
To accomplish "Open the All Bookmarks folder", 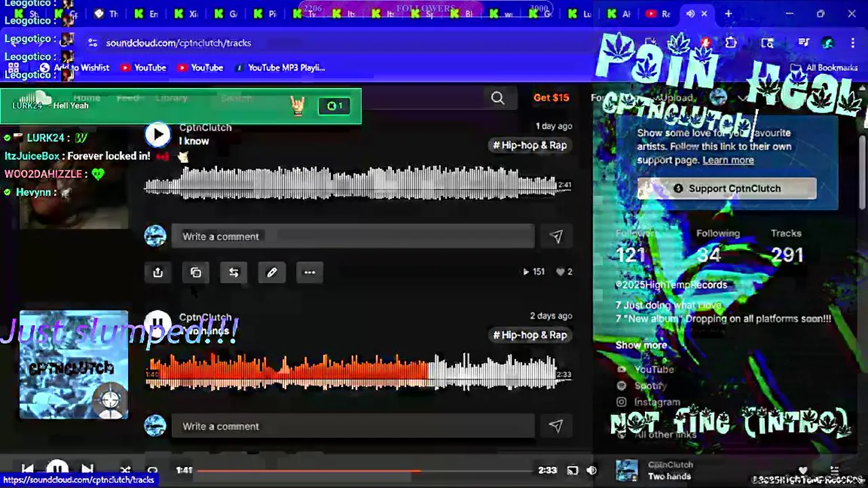I will click(825, 68).
